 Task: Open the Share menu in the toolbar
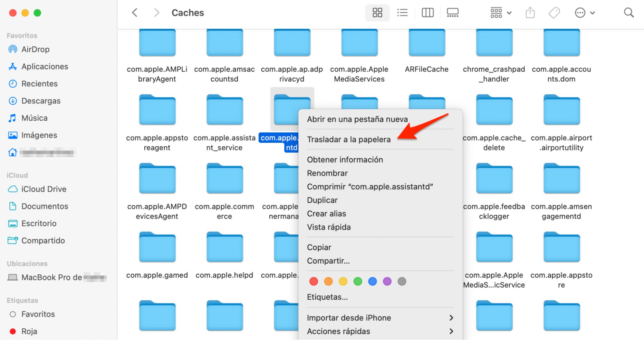[530, 13]
